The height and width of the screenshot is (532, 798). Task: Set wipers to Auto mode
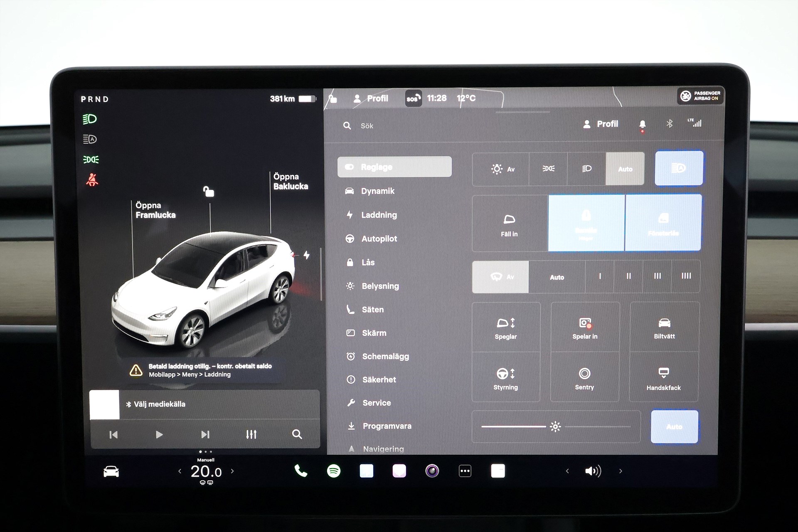[557, 277]
